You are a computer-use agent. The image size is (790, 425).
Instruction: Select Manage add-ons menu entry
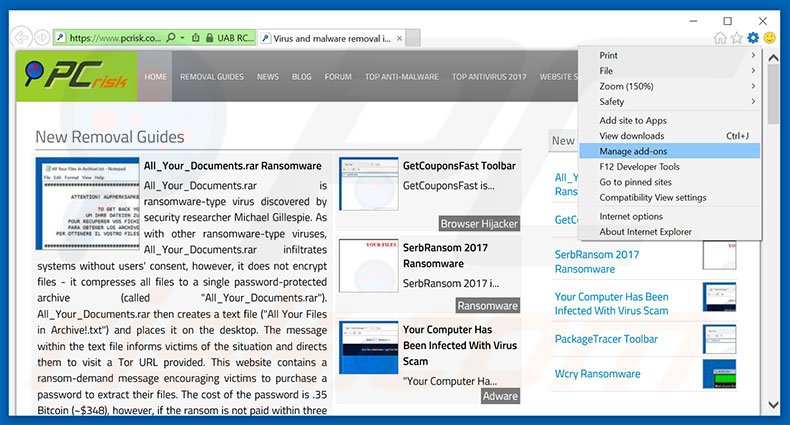pos(670,151)
